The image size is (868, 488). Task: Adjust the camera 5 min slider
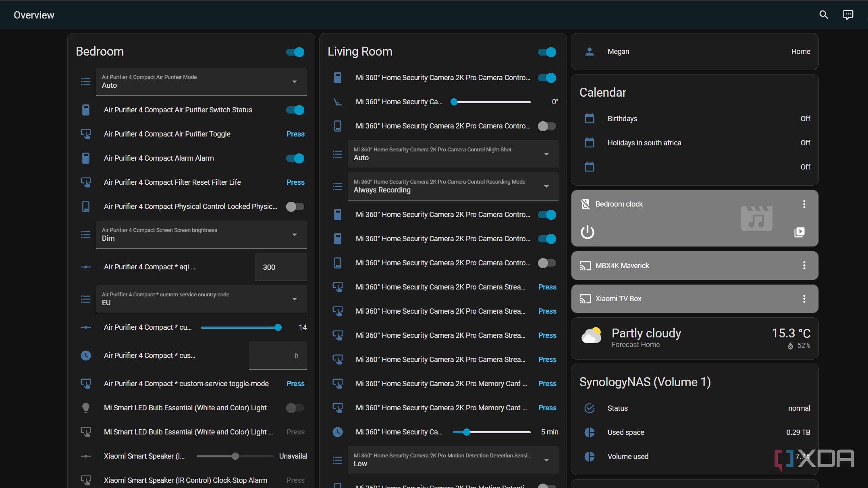(492, 432)
